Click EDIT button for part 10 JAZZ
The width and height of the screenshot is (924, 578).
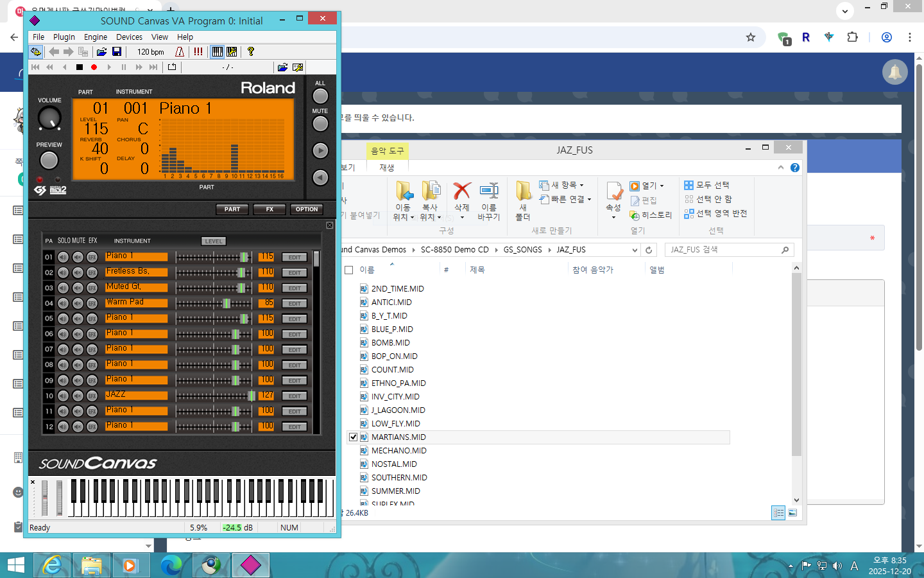click(x=295, y=396)
